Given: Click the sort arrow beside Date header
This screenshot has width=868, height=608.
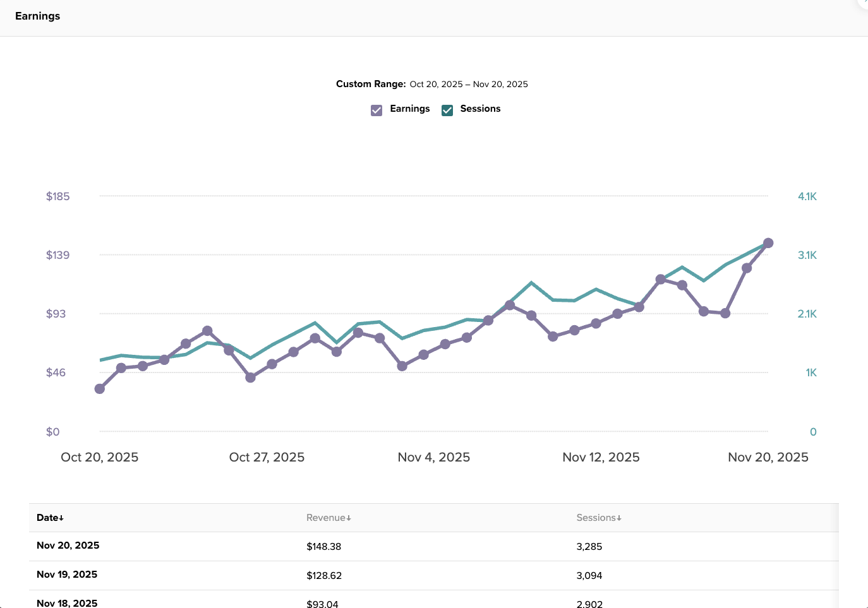Looking at the screenshot, I should 61,518.
